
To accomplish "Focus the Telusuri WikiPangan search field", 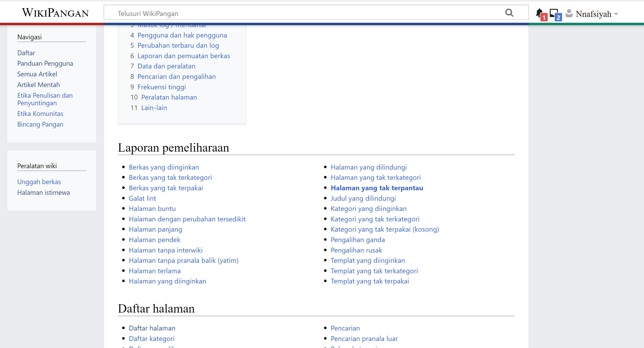I will tap(300, 13).
